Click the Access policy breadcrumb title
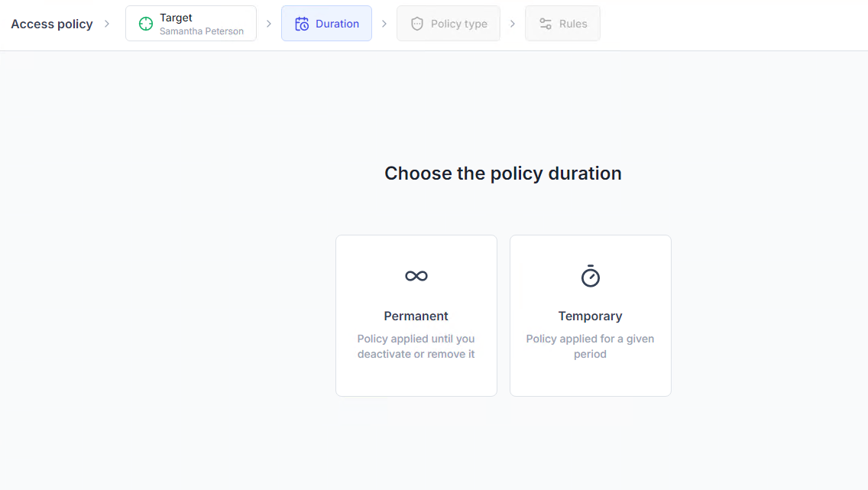This screenshot has width=868, height=490. (52, 24)
